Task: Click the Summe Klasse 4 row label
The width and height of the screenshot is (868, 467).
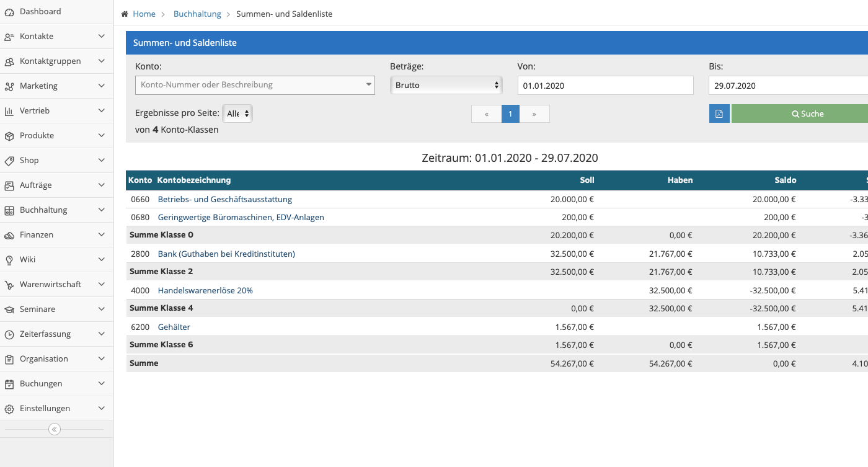Action: tap(161, 308)
